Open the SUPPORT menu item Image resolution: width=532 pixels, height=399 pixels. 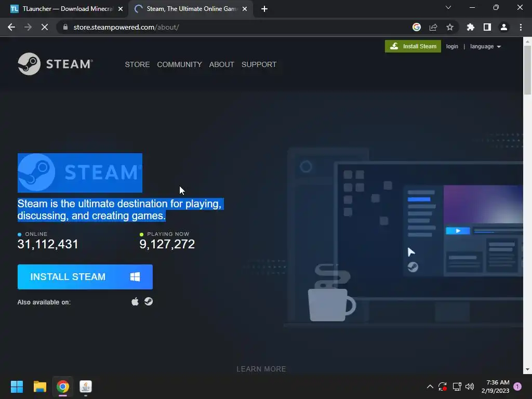tap(259, 64)
